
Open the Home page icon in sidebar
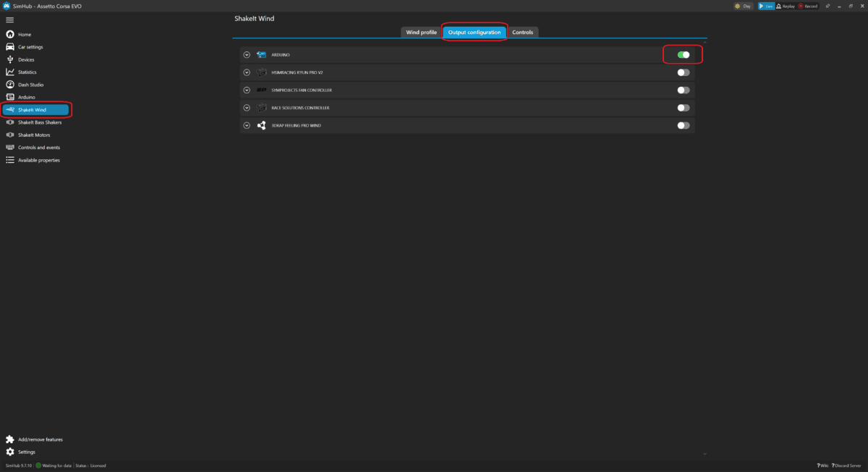[10, 35]
